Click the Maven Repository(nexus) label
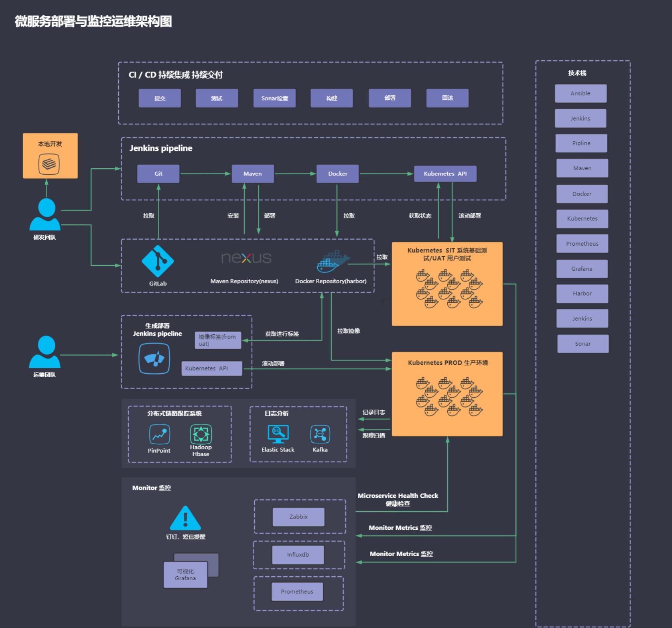Viewport: 672px width, 628px height. (x=244, y=281)
